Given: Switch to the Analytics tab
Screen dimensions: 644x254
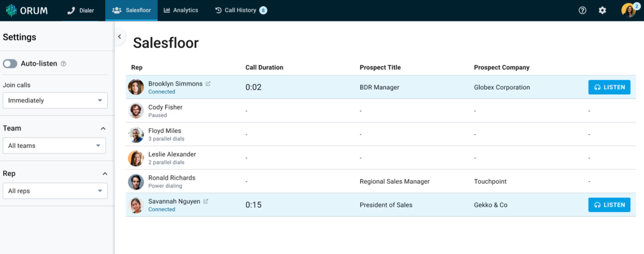Looking at the screenshot, I should [181, 10].
